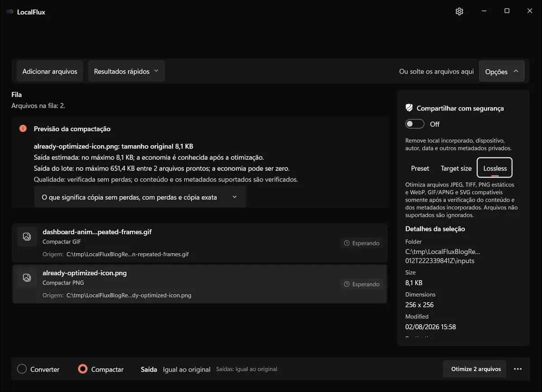This screenshot has height=392, width=542.
Task: Click the image icon of already-optimized-icon.png
Action: (27, 277)
